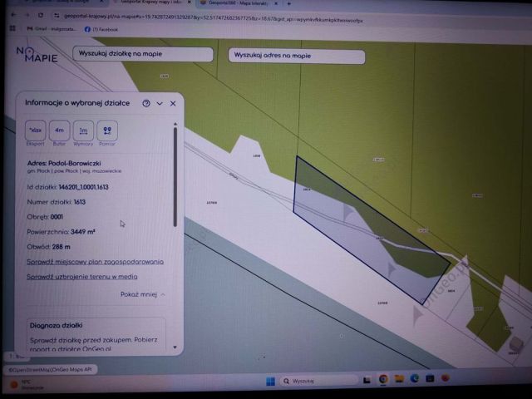Open a new browser tab with plus
This screenshot has height=399, width=532.
coord(289,3)
